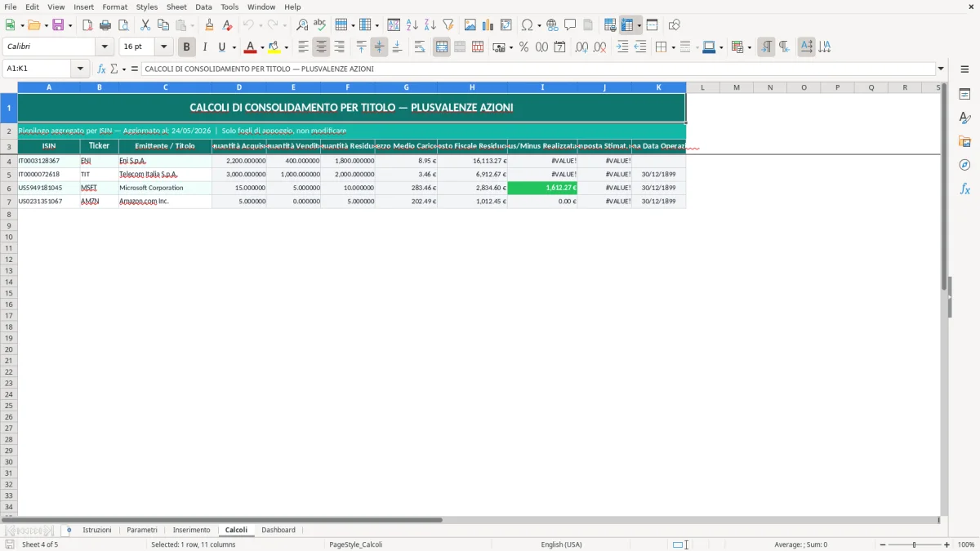Open the Borders dropdown arrow
The width and height of the screenshot is (980, 551).
pyautogui.click(x=673, y=47)
